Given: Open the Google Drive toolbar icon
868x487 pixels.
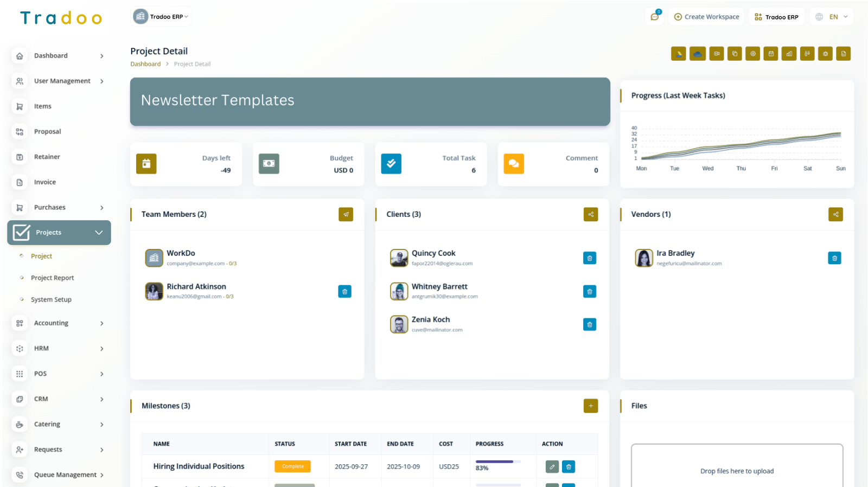Looking at the screenshot, I should [x=678, y=54].
